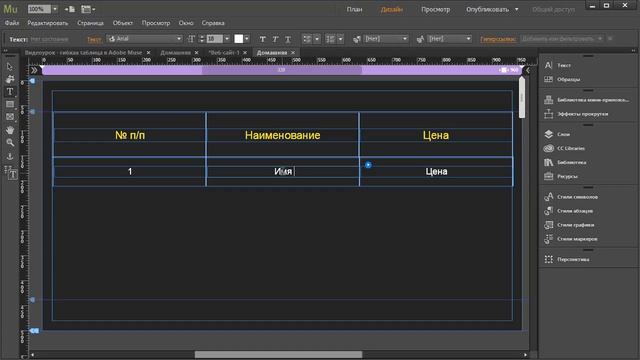Click Просмотр preview mode button
The height and width of the screenshot is (360, 640).
coord(436,9)
